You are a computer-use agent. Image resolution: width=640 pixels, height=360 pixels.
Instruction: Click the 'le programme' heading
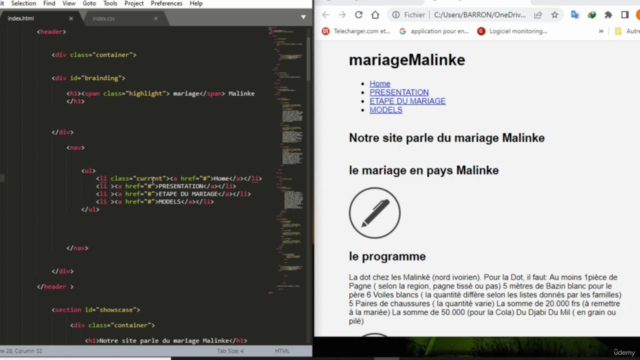point(387,256)
